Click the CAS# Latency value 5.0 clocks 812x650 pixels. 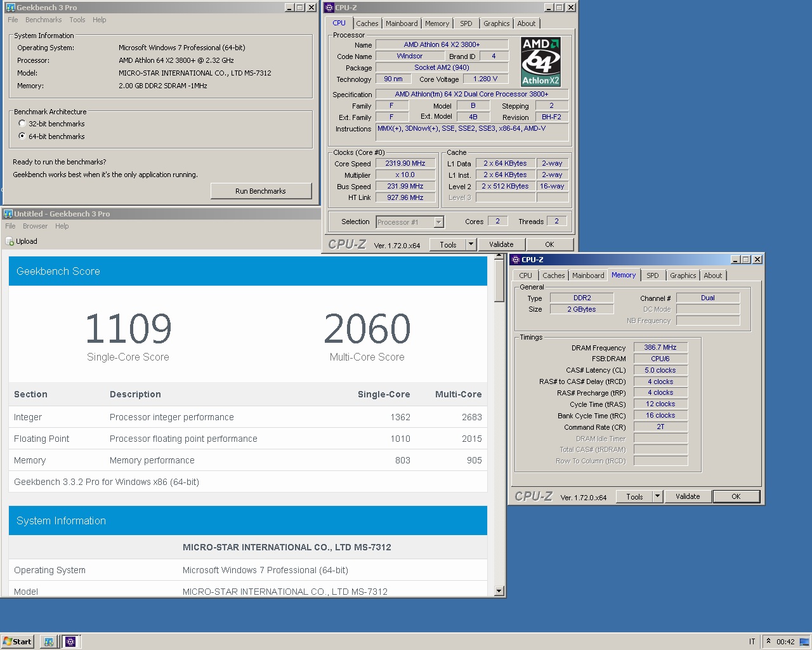pyautogui.click(x=660, y=370)
